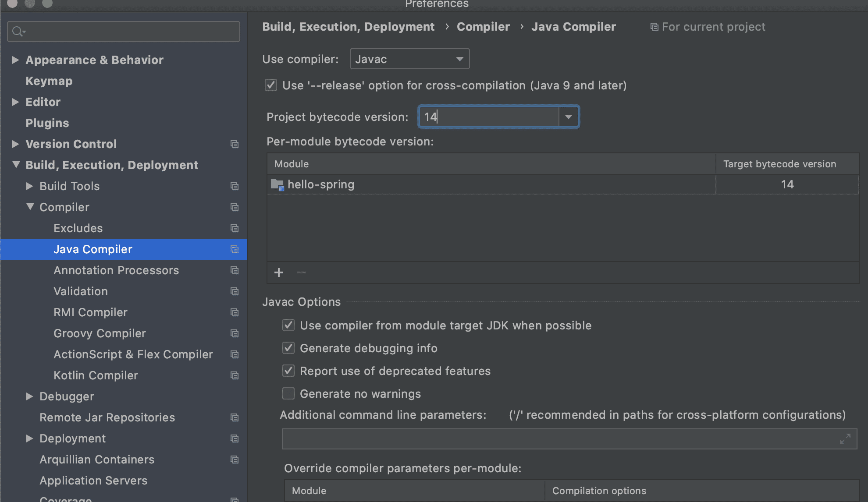The height and width of the screenshot is (502, 868).
Task: Enable Generate no warnings option
Action: tap(288, 394)
